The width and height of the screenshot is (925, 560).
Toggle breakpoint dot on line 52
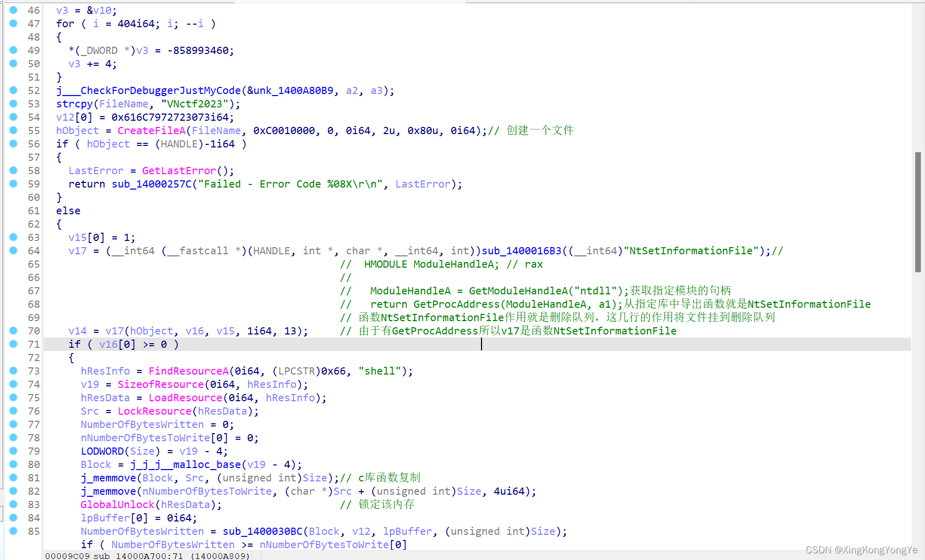click(x=13, y=90)
